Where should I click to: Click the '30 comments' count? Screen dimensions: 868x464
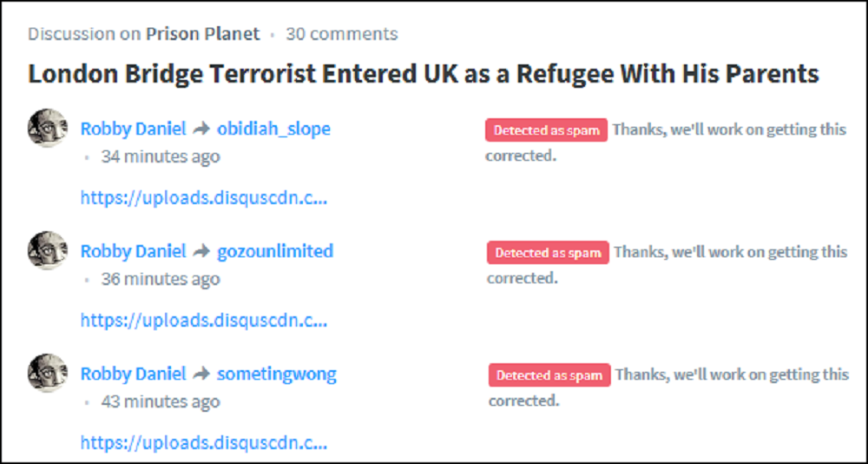coord(341,34)
